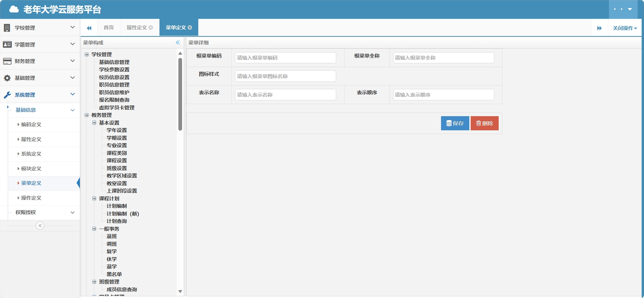Collapse the 课程计划 tree node
Screen dimensions: 644x298
pos(94,198)
